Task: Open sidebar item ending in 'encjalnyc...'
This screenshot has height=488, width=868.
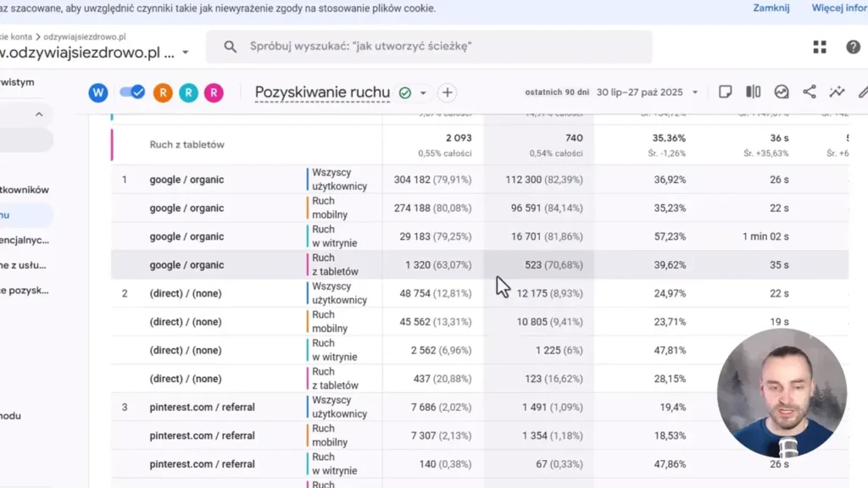Action: click(25, 240)
